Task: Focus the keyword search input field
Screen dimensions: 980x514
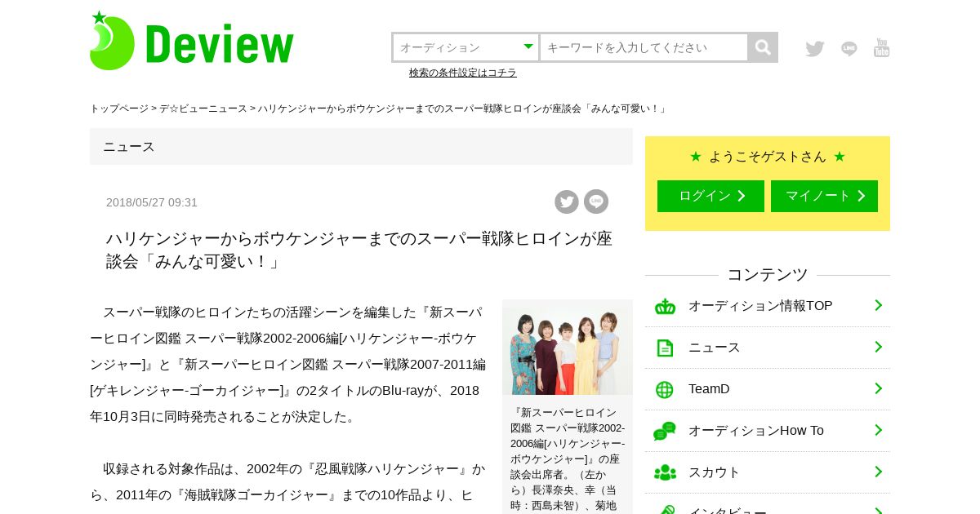Action: coord(644,47)
